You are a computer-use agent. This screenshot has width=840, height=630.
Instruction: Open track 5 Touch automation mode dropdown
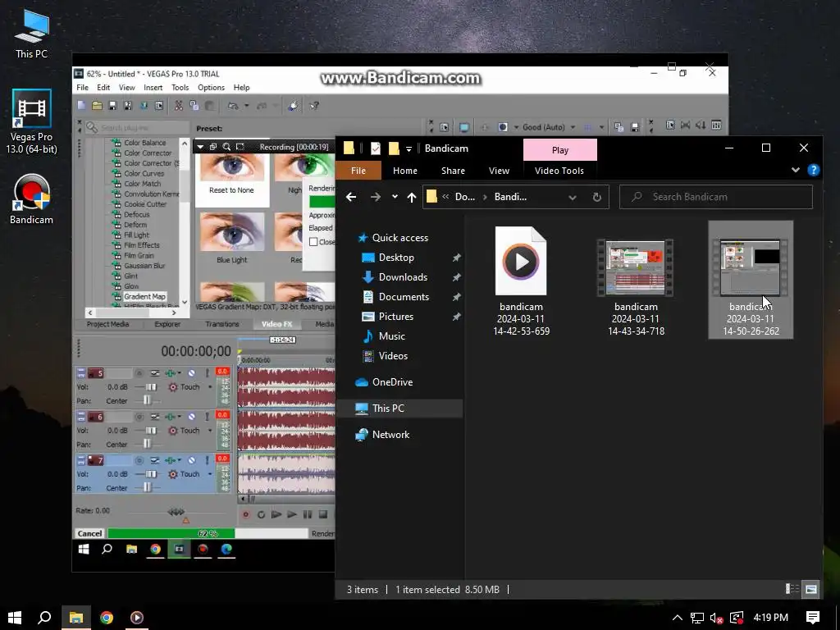pyautogui.click(x=210, y=386)
